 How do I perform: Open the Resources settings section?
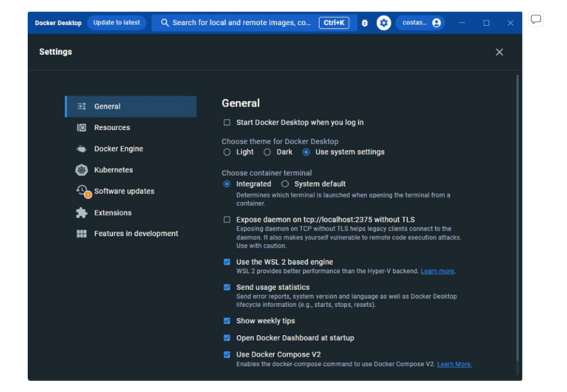coord(131,127)
